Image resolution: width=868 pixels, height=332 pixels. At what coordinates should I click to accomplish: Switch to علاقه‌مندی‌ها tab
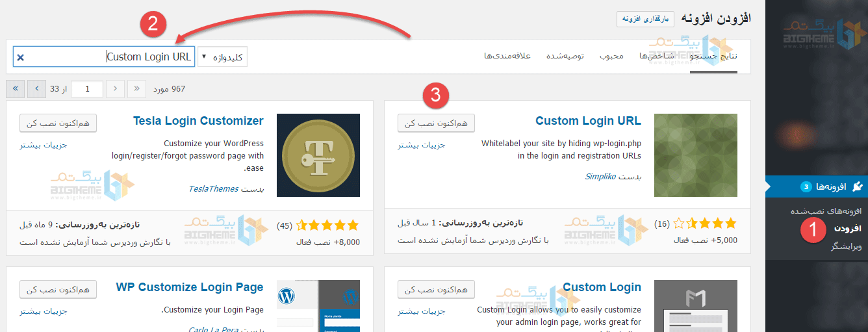(x=507, y=56)
